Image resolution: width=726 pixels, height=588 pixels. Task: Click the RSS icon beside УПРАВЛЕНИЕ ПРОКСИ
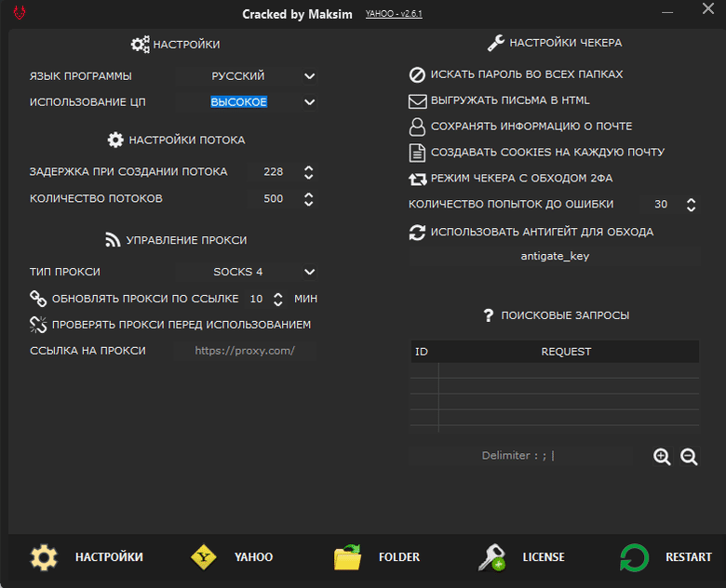tap(113, 240)
